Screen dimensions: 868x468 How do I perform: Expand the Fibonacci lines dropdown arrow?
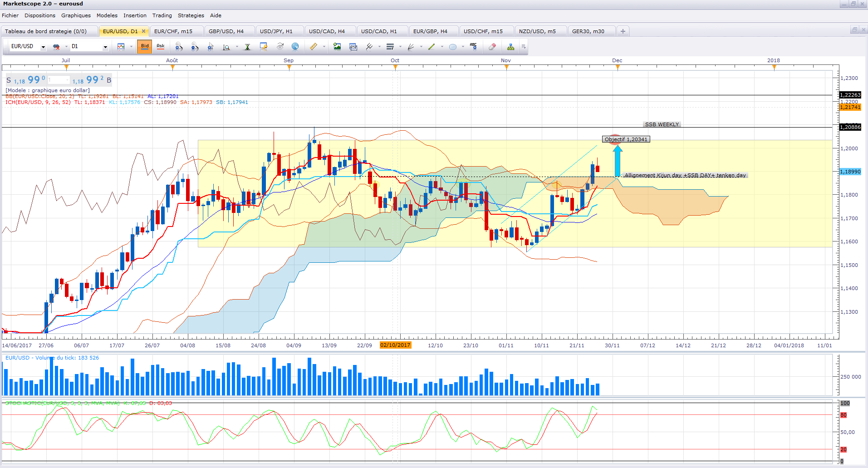click(x=400, y=46)
